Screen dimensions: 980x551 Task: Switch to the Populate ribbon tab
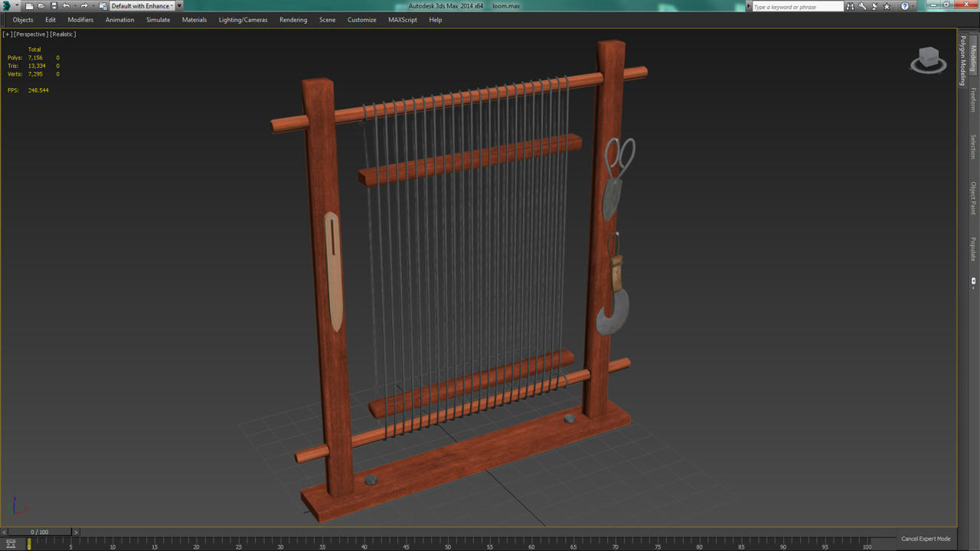(973, 249)
